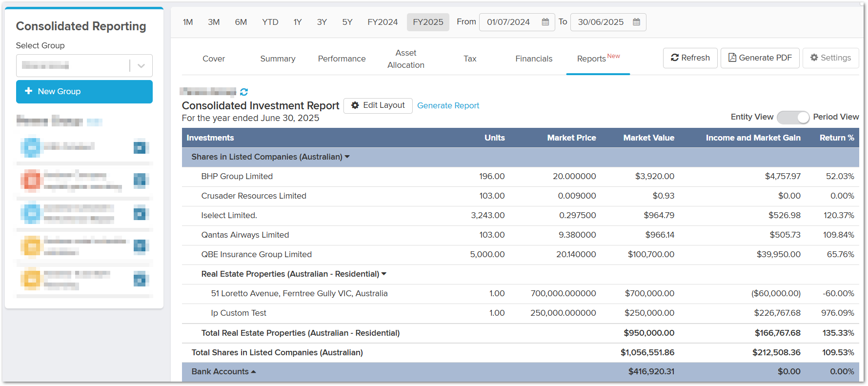868x386 pixels.
Task: Select the Reports New tab
Action: coord(598,59)
